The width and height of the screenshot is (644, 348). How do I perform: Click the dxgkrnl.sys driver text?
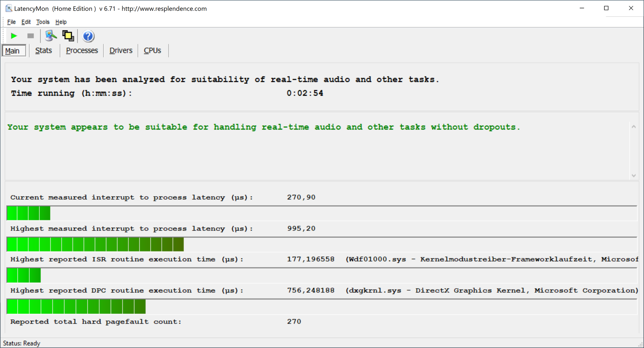click(x=492, y=290)
